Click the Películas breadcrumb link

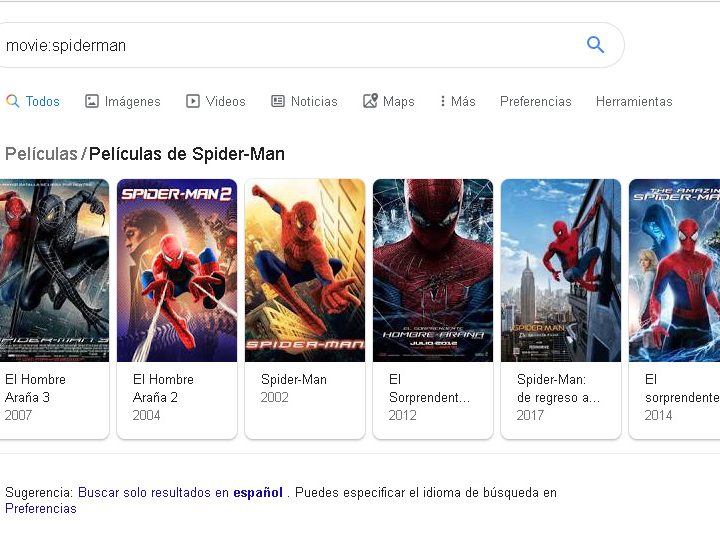coord(41,154)
